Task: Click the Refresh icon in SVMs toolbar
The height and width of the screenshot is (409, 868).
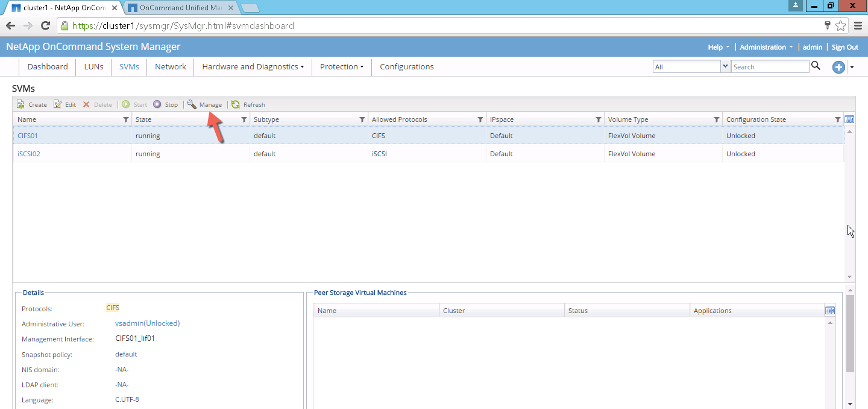Action: pyautogui.click(x=236, y=104)
